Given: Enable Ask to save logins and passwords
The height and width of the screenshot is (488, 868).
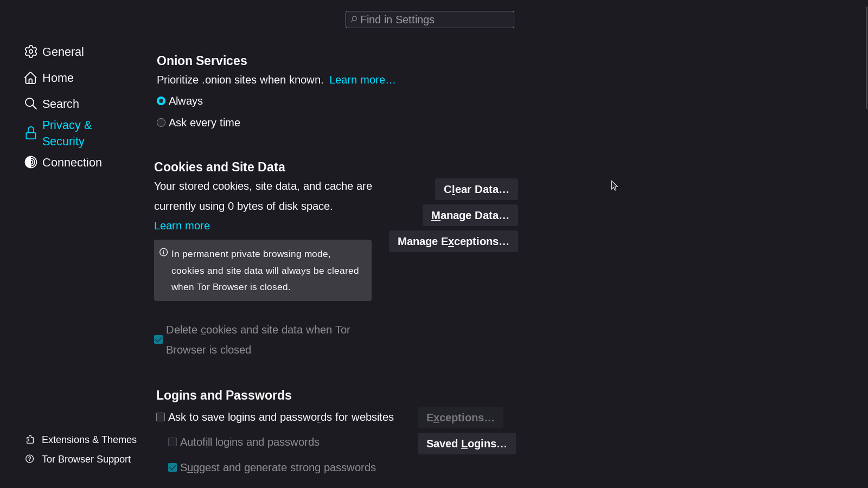Looking at the screenshot, I should coord(161,417).
